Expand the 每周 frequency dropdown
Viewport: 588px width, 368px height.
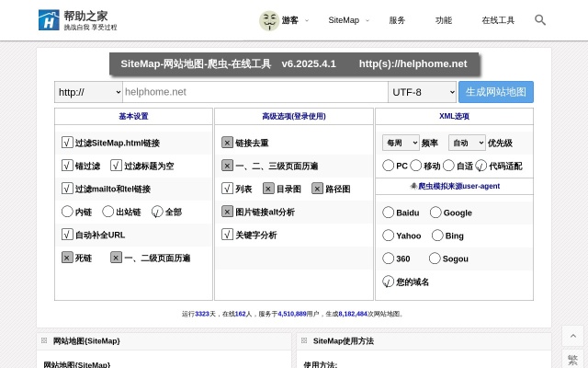click(x=400, y=143)
